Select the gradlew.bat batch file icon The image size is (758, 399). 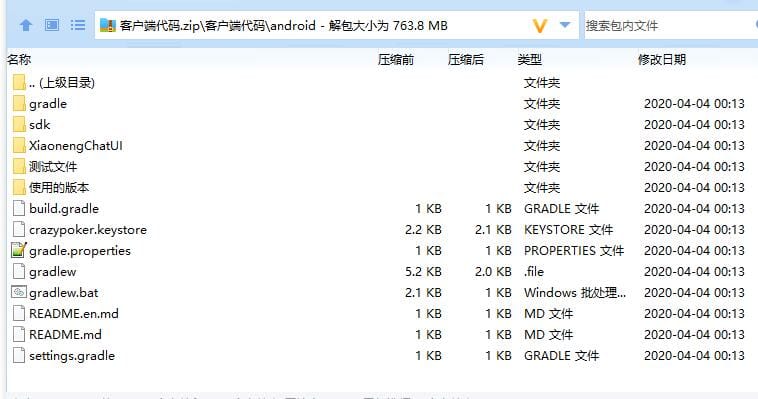[18, 292]
